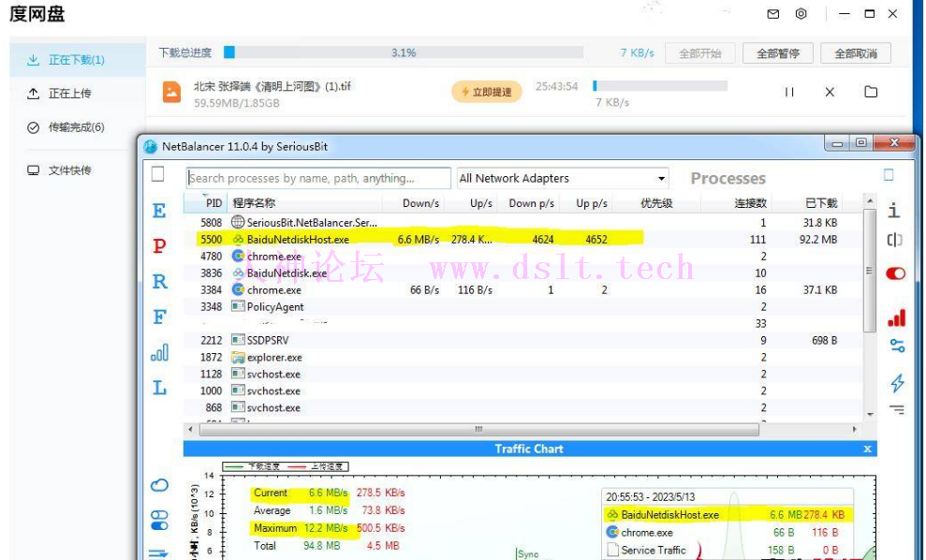Click the double-toggle icon in NetBalancer's left sidebar
The image size is (926, 560).
click(x=159, y=521)
